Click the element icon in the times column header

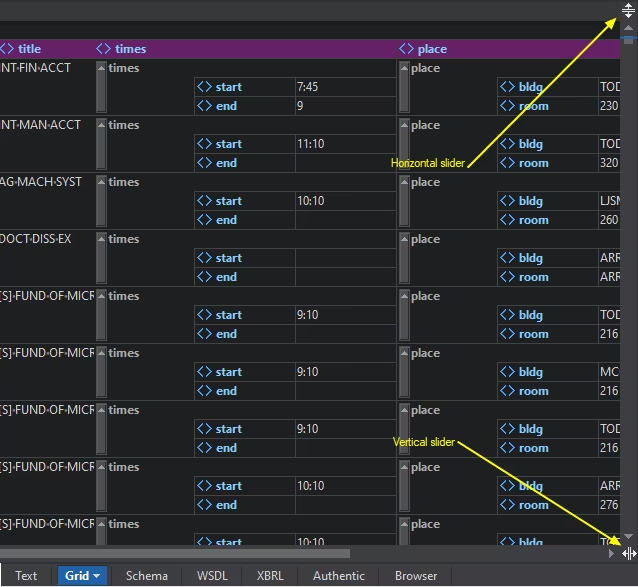(104, 48)
